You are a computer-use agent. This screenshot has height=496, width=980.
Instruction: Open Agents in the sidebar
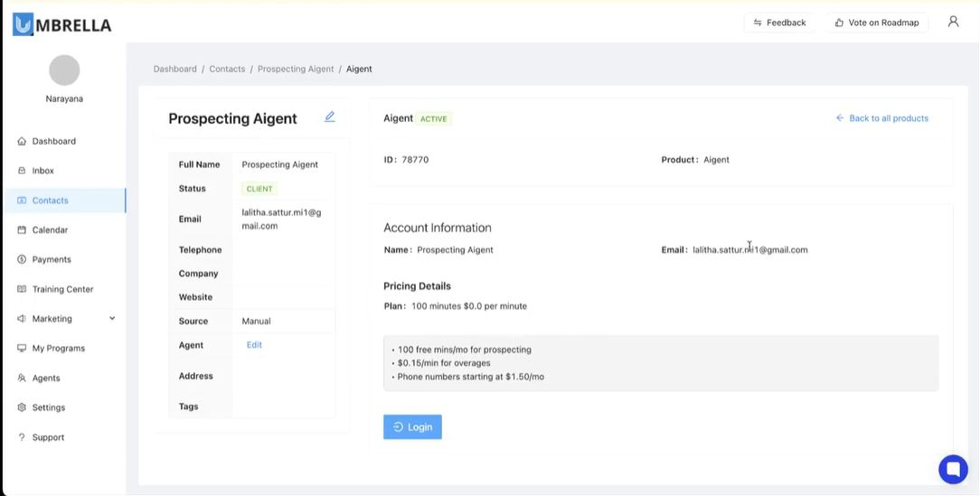point(46,378)
